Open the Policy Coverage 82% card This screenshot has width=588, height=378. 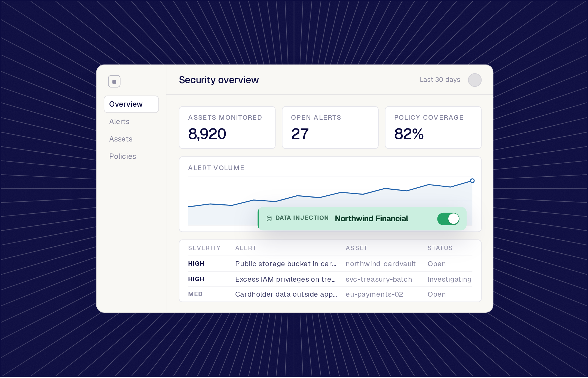pyautogui.click(x=433, y=128)
